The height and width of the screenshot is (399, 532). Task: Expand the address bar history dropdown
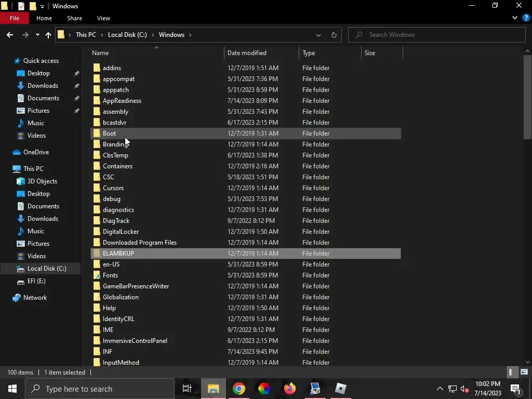pos(318,35)
